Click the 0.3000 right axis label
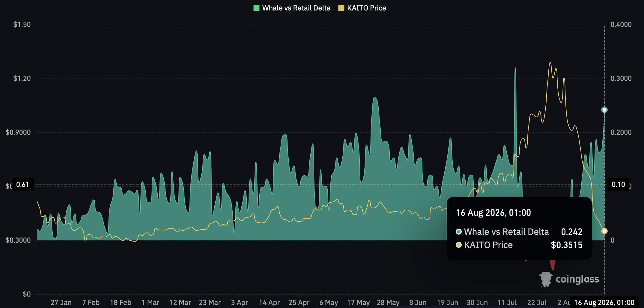The width and height of the screenshot is (644, 308). (x=621, y=78)
